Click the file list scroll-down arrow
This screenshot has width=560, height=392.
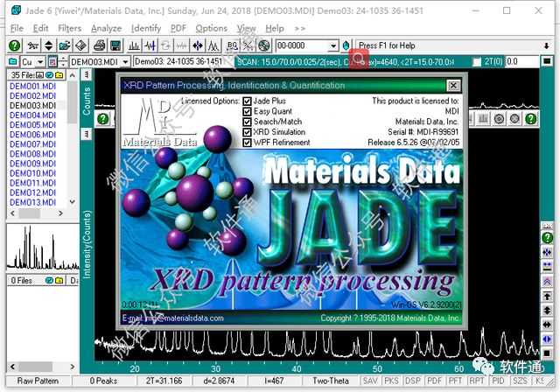click(x=73, y=202)
